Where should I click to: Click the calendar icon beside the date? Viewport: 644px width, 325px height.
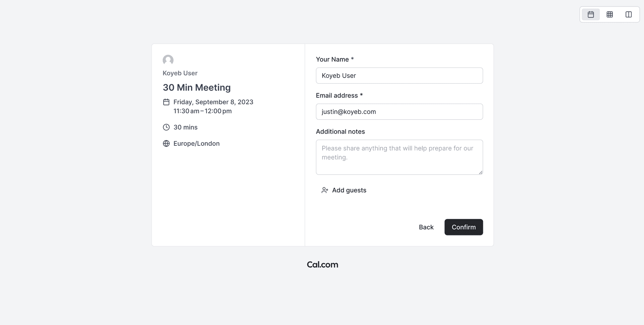(x=166, y=102)
